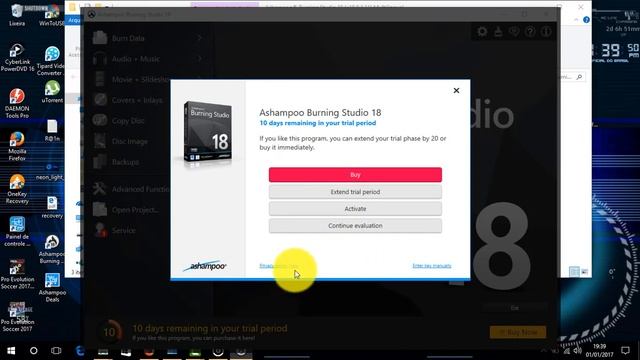The width and height of the screenshot is (640, 360).
Task: Open the info icon in Burning Studio
Action: (546, 32)
